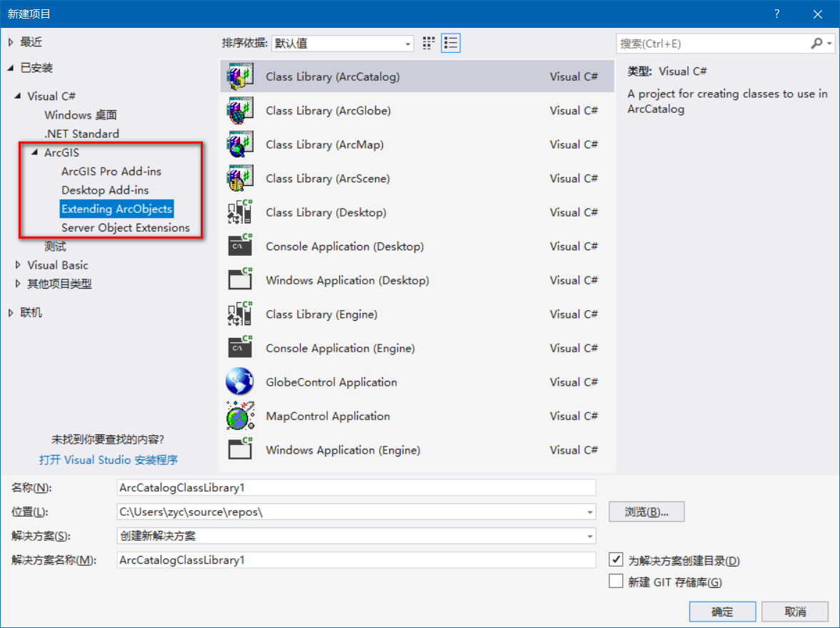Select the GlobeControl Application template text
The image size is (840, 628).
(331, 382)
